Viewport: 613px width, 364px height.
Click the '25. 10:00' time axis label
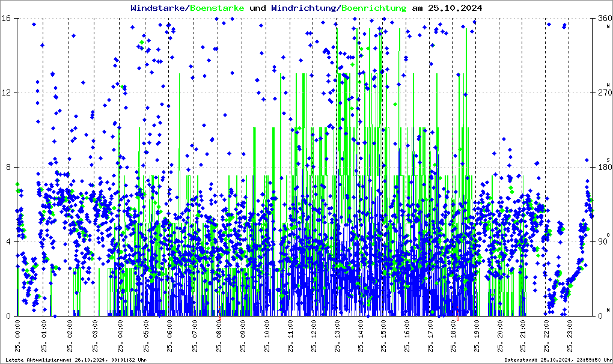(267, 336)
